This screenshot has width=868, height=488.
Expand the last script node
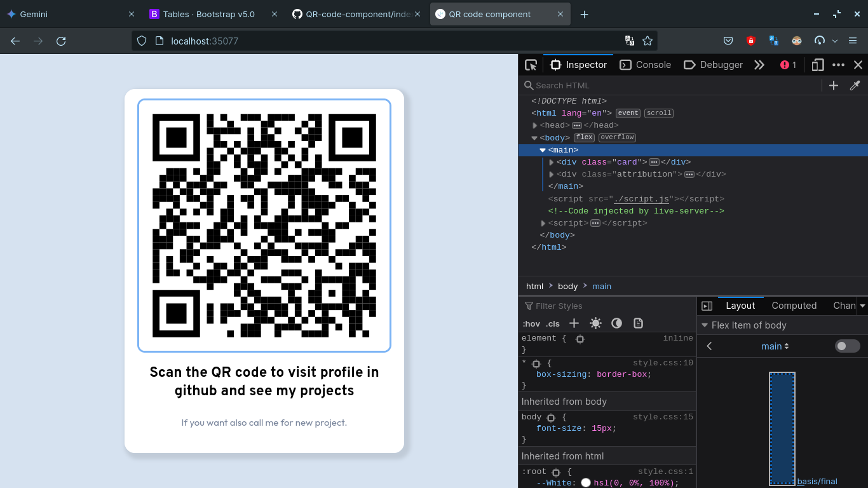543,223
